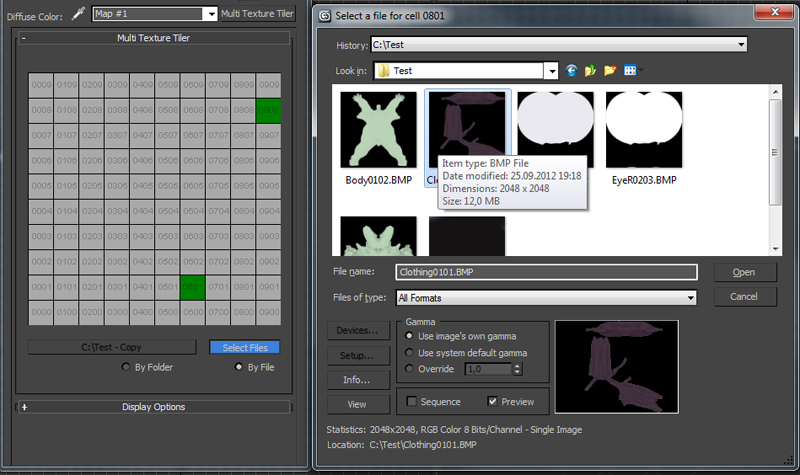Screen dimensions: 800x475
Task: Open the History path dropdown
Action: pos(741,45)
